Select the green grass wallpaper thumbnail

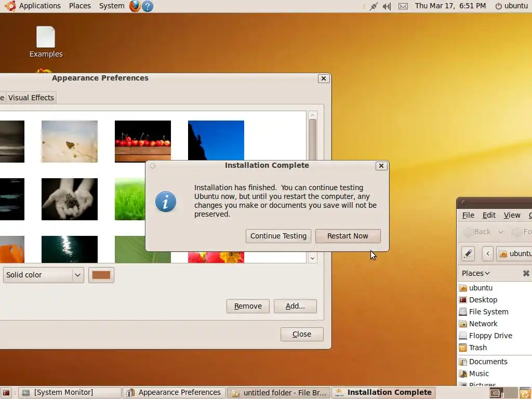point(130,199)
